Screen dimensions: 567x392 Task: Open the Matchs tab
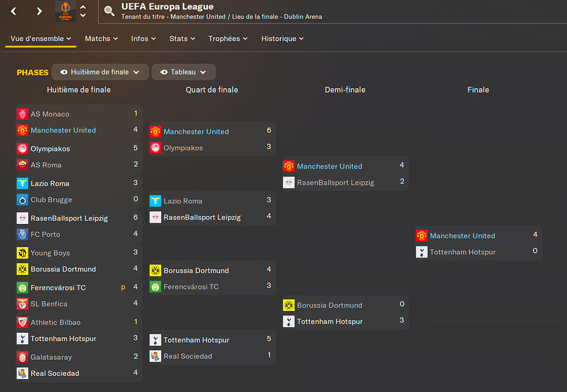point(101,39)
